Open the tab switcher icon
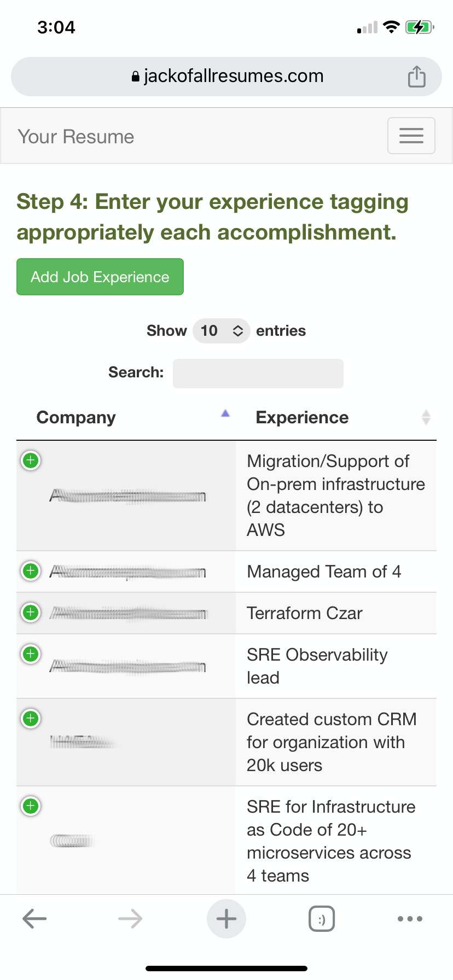Image resolution: width=453 pixels, height=980 pixels. click(x=322, y=919)
